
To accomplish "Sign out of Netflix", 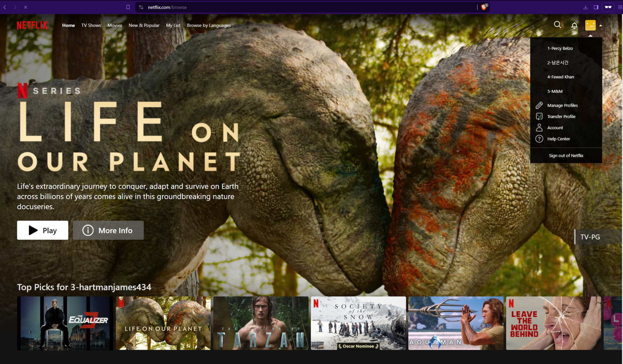I will click(566, 155).
